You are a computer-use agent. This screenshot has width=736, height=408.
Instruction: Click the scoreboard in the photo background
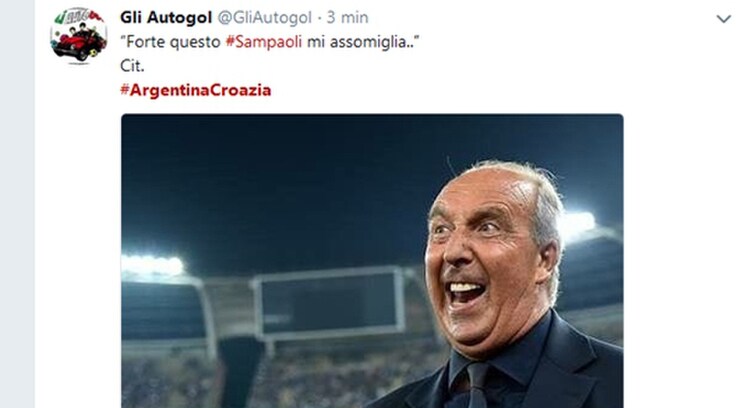pyautogui.click(x=329, y=303)
